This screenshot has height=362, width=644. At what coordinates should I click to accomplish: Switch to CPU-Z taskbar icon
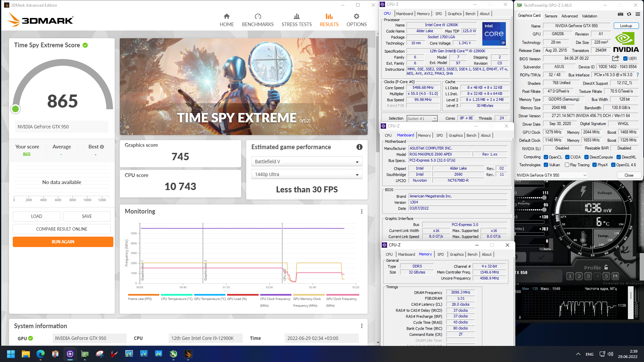[70, 354]
